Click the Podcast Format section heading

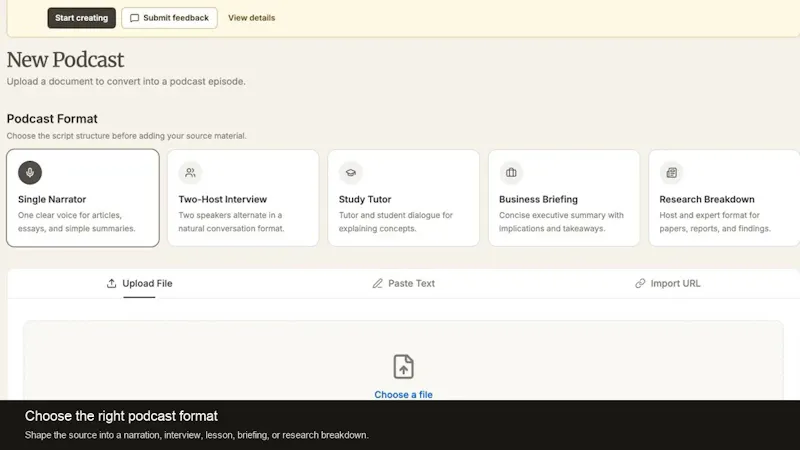click(52, 119)
